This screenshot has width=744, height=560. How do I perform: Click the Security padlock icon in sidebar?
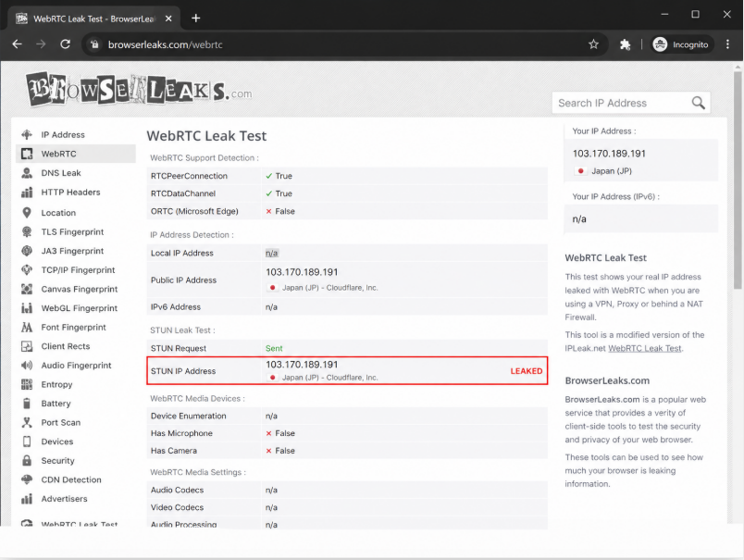point(27,460)
